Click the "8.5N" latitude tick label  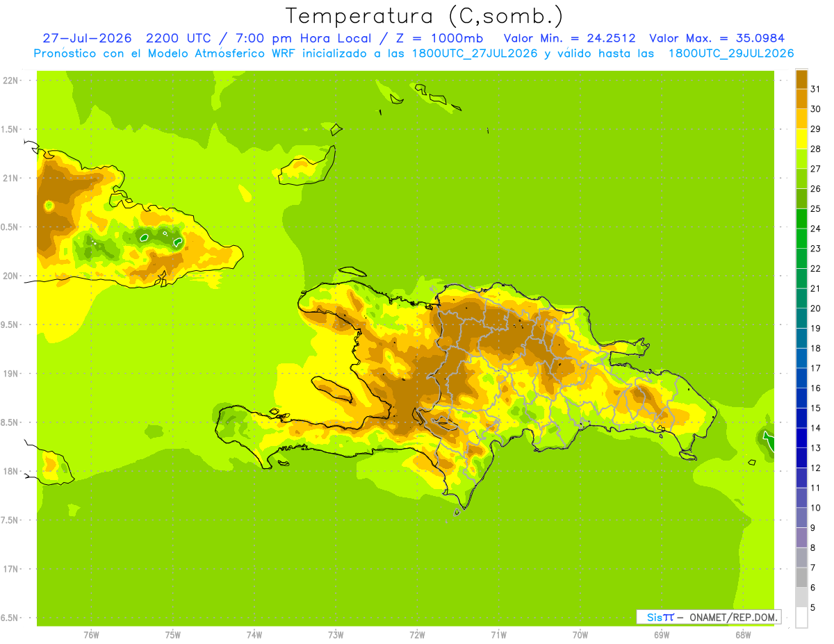(x=10, y=422)
